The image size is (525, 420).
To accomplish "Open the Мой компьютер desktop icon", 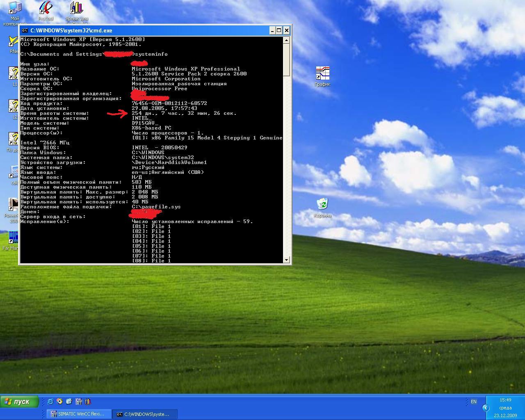I will point(15,8).
